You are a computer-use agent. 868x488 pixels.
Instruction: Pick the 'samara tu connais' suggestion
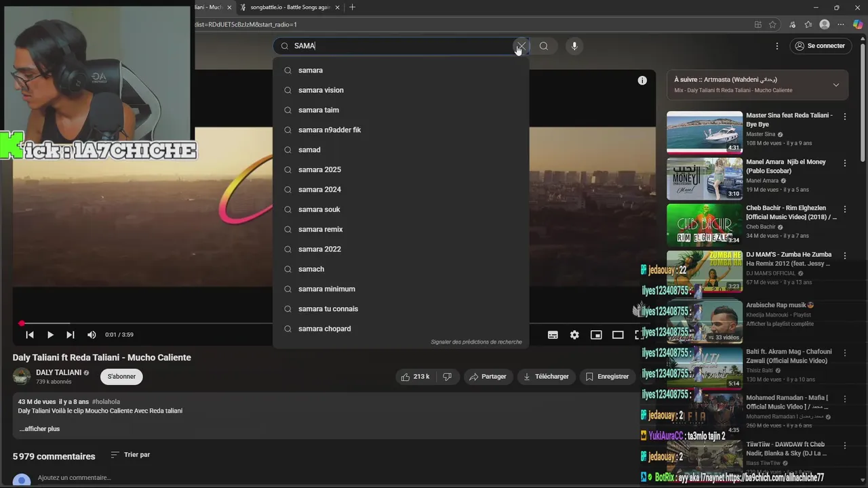pyautogui.click(x=401, y=309)
